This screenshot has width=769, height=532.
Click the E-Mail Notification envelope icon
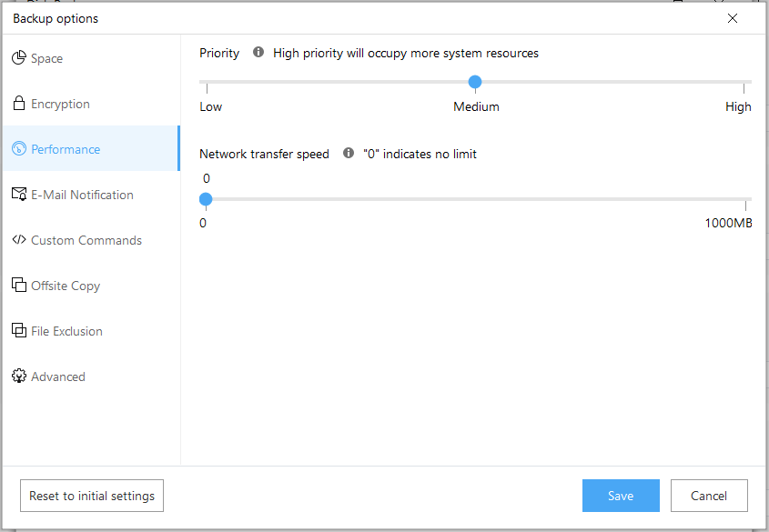tap(19, 194)
